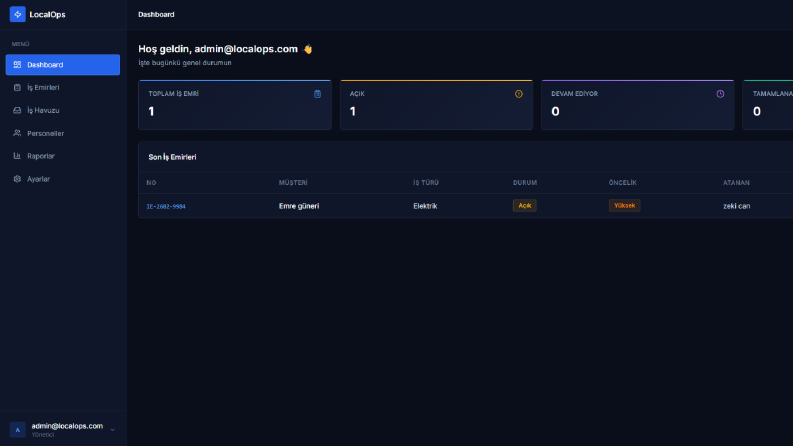Click the MÜŞTERİ column header
Image resolution: width=793 pixels, height=446 pixels.
293,183
